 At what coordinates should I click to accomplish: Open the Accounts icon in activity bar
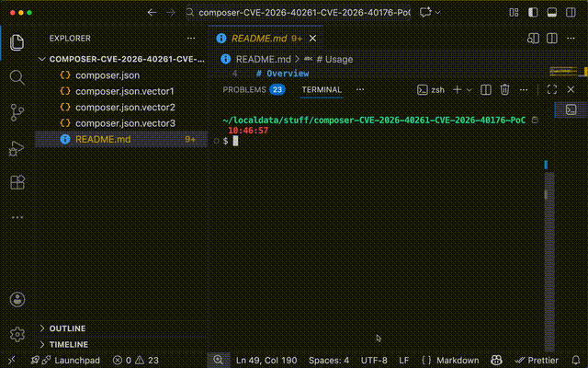[17, 300]
